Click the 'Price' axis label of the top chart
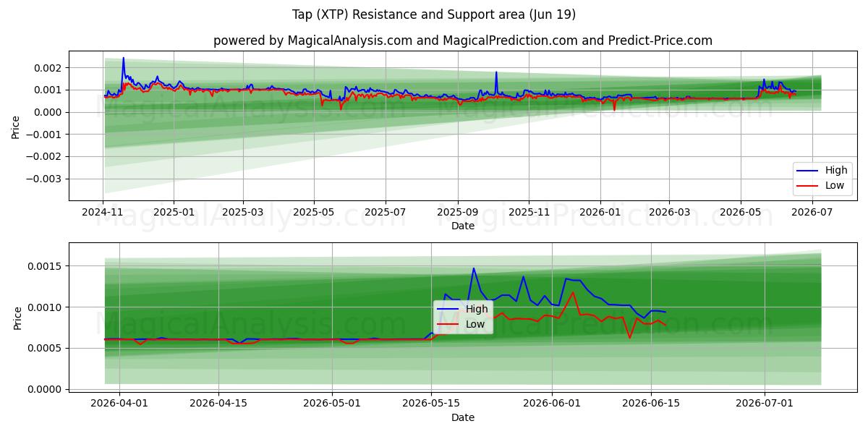This screenshot has height=434, width=868. 16,127
